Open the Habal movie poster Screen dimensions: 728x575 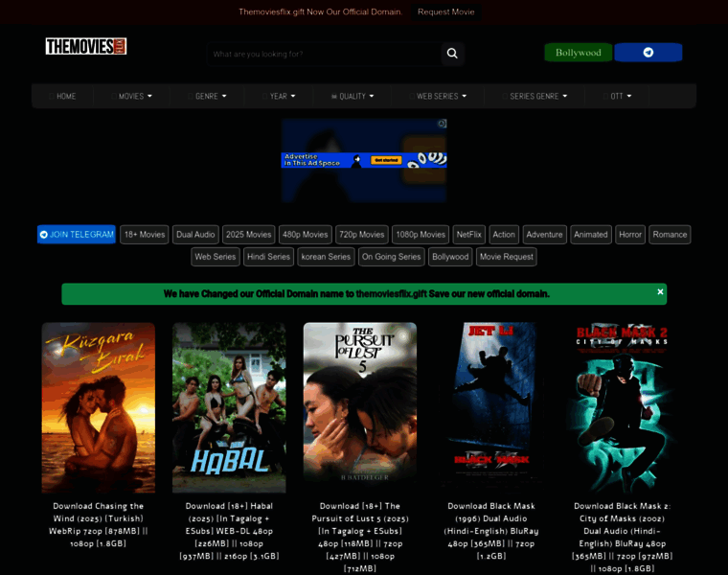tap(229, 408)
